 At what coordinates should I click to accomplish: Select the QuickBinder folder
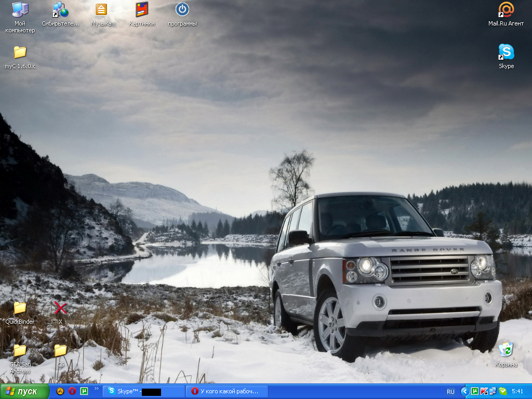pyautogui.click(x=20, y=309)
